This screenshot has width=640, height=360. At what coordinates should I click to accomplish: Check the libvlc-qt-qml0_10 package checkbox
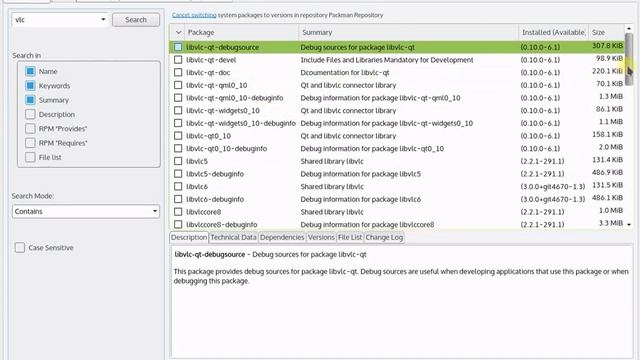point(178,85)
